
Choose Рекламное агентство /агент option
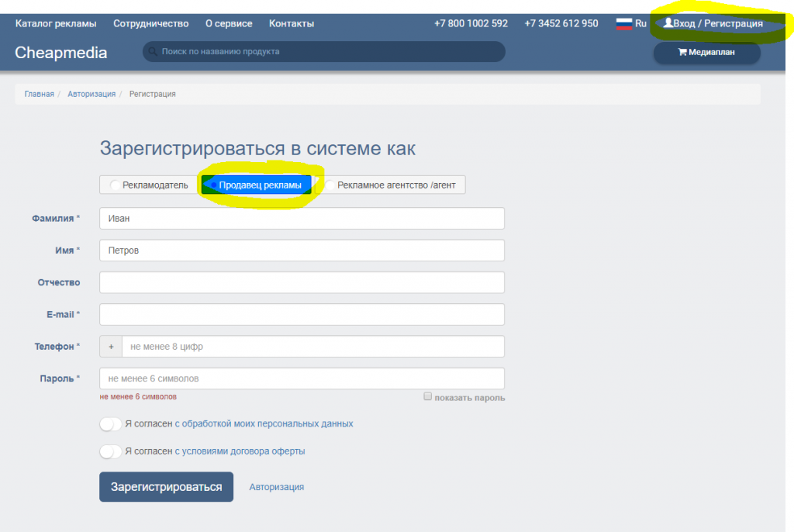click(x=330, y=185)
